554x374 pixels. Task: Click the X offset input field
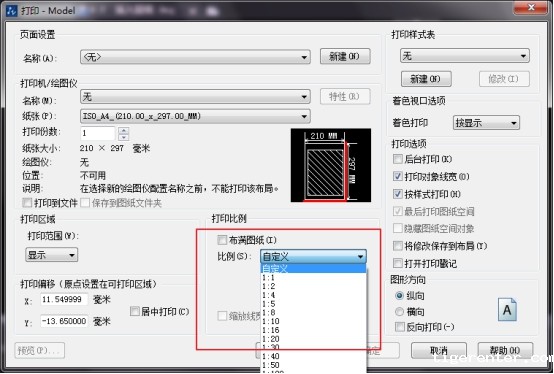64,299
